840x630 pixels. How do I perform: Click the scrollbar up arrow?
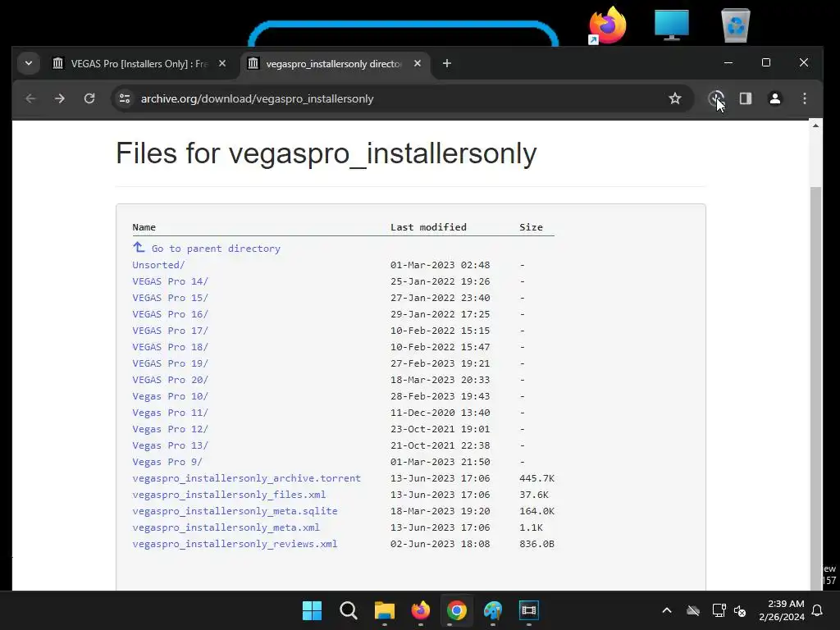(815, 126)
